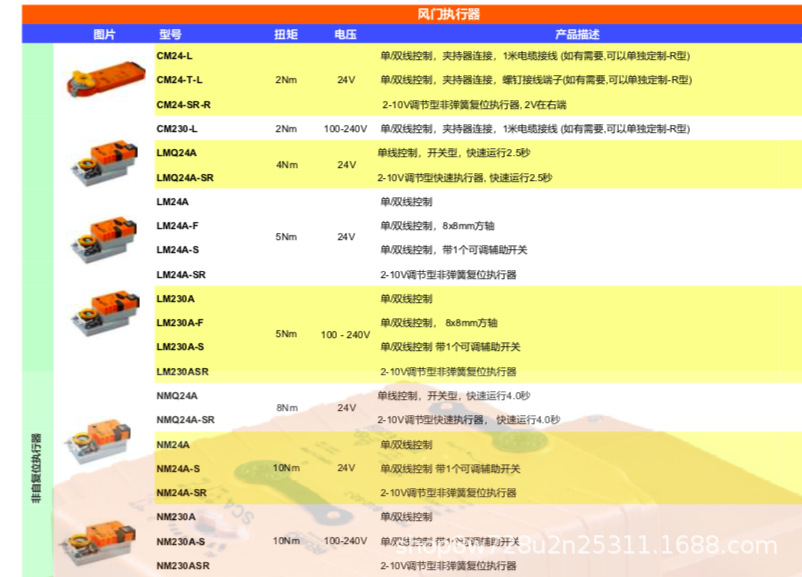
Task: Click the CM24-SR-R description 2V在右端
Action: click(x=545, y=105)
